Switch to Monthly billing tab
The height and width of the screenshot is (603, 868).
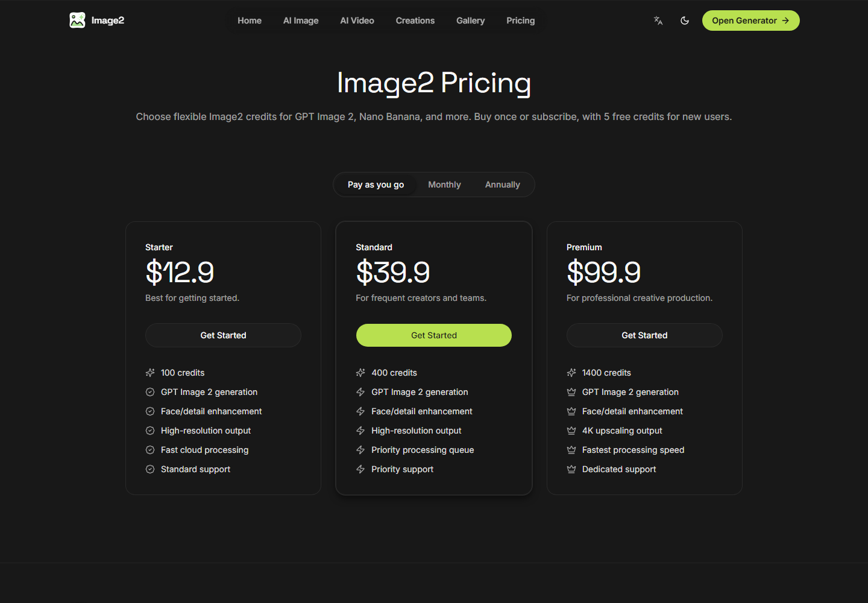444,185
